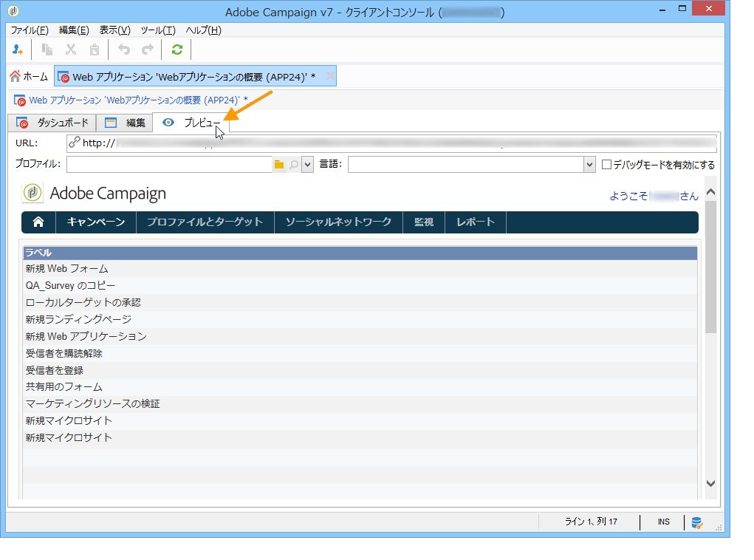Click the Undo arrow toolbar icon

(124, 49)
